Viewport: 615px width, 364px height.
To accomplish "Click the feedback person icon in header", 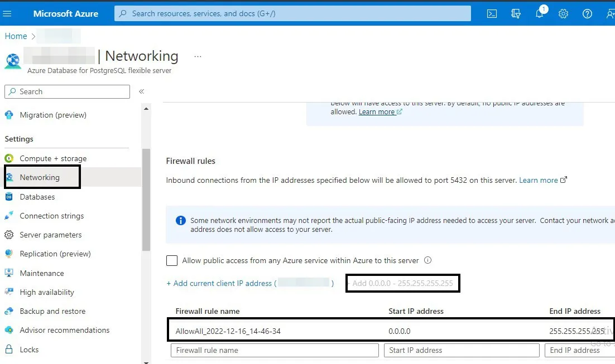I will [x=610, y=14].
